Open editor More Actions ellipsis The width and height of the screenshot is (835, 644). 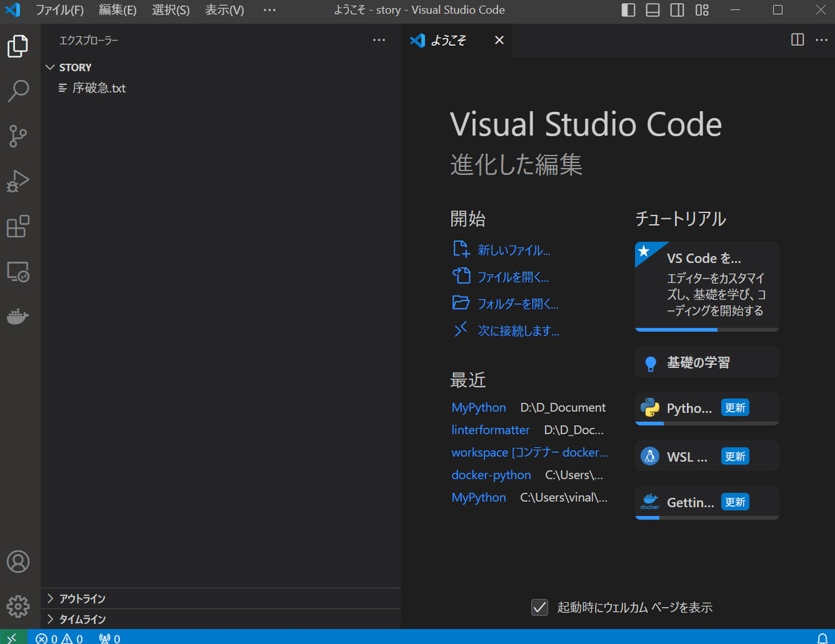point(821,40)
